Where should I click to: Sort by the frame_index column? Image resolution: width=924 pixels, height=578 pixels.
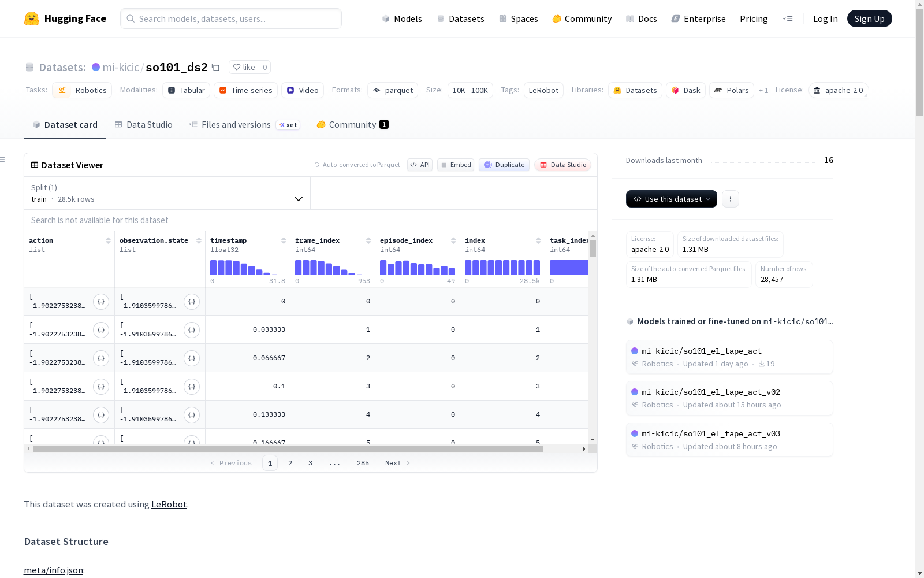click(x=368, y=240)
